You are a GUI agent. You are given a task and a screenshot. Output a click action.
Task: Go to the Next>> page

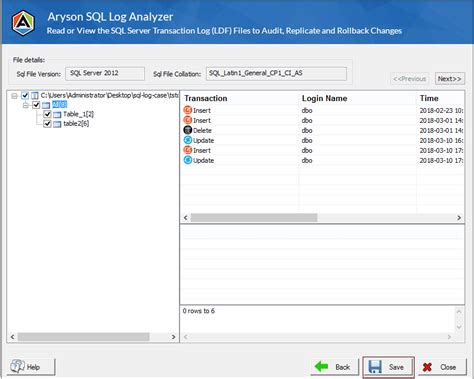[449, 79]
